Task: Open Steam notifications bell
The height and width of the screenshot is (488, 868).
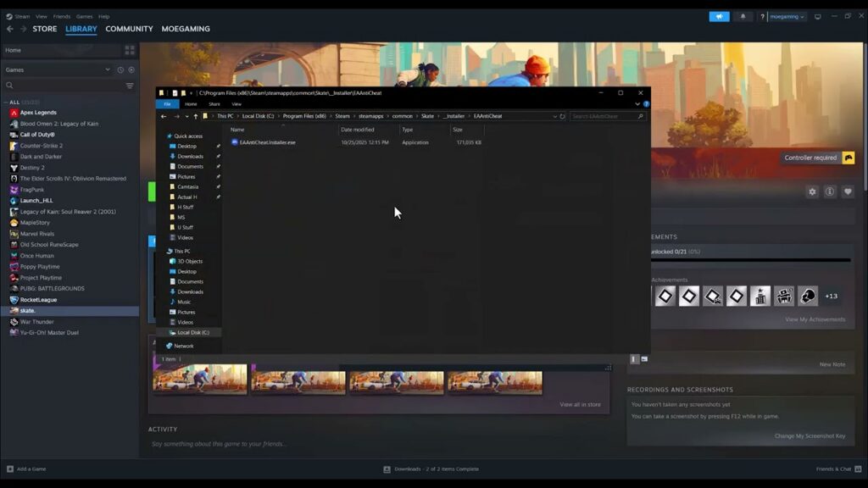Action: point(743,17)
